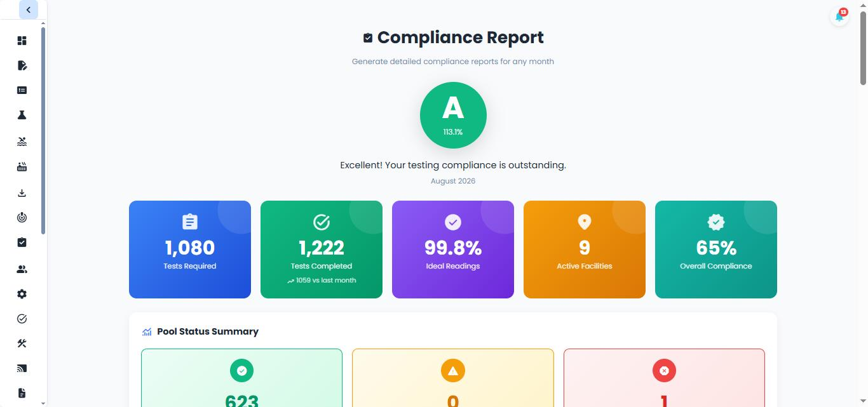Click the sidebar scroll down arrow

click(x=43, y=403)
